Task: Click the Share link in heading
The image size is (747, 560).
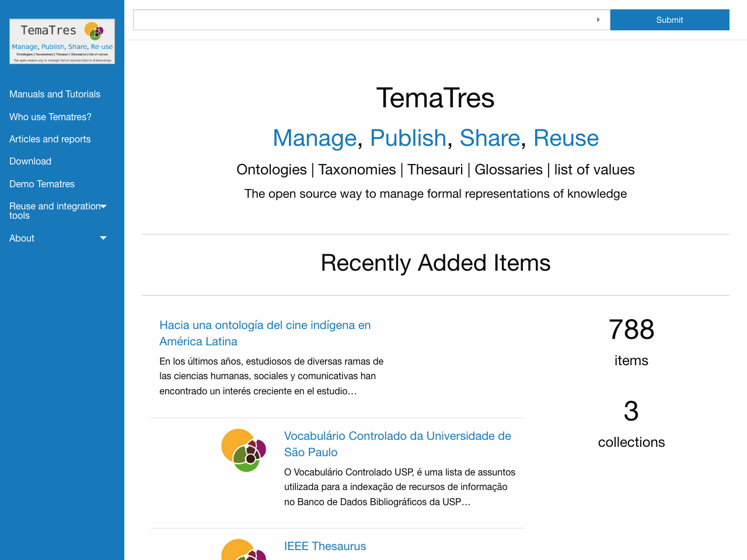Action: [x=490, y=138]
